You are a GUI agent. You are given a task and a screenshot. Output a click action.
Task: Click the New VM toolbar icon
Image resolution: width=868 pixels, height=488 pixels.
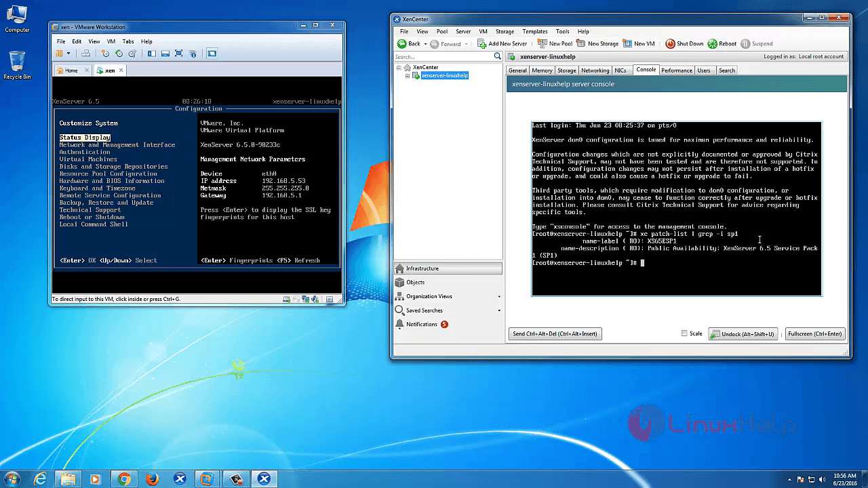click(x=627, y=43)
